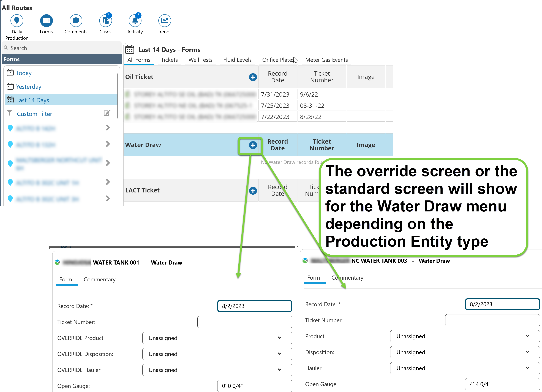
Task: Open the Comments icon
Action: (76, 21)
